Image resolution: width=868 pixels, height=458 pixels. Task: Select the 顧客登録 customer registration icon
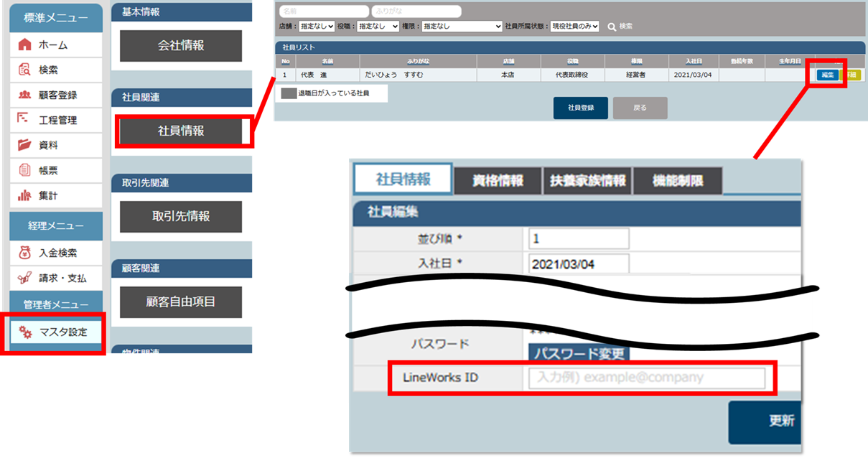pos(24,95)
